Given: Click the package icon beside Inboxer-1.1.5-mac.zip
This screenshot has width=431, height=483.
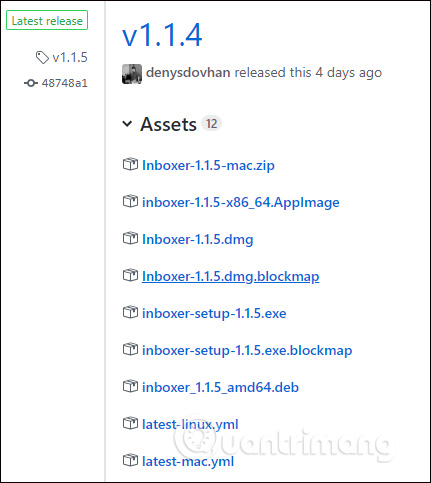Looking at the screenshot, I should click(x=130, y=164).
